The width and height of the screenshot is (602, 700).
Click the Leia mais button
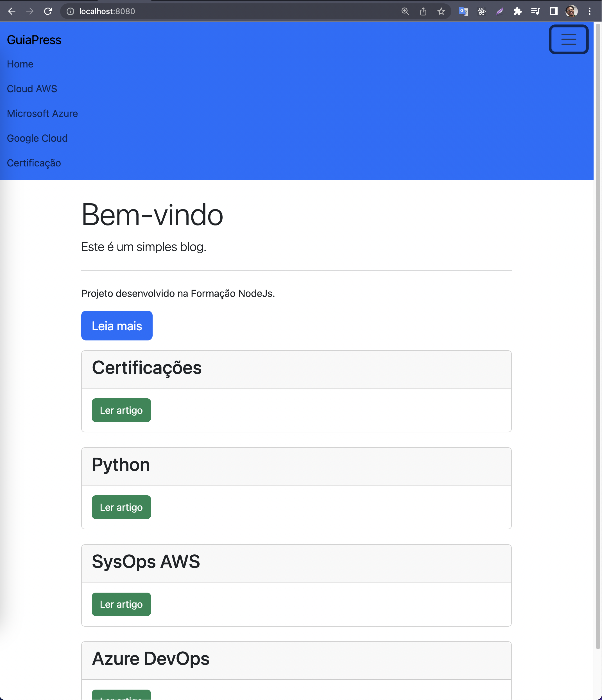tap(117, 325)
